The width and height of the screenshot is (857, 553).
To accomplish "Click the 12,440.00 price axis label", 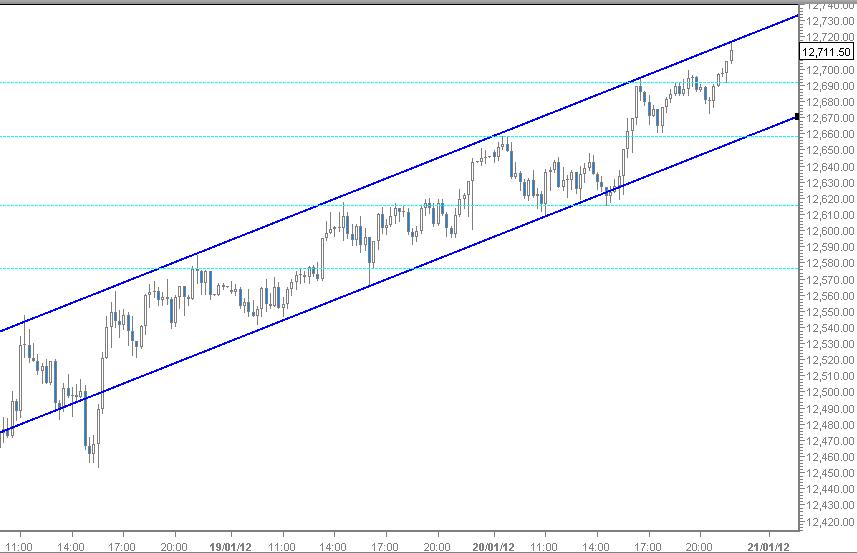I will [830, 489].
